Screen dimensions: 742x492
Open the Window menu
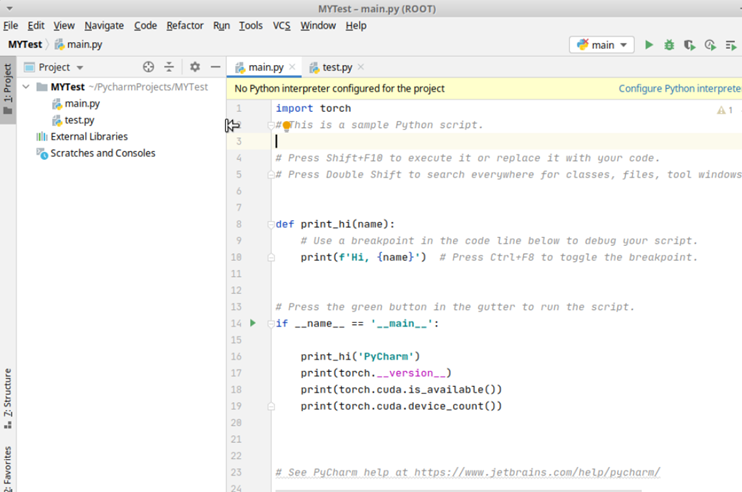tap(318, 26)
